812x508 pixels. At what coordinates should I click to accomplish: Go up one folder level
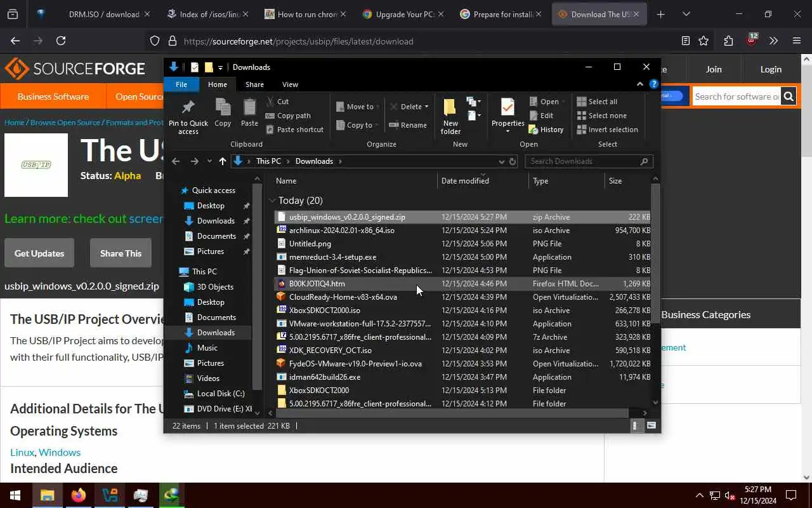coord(222,161)
